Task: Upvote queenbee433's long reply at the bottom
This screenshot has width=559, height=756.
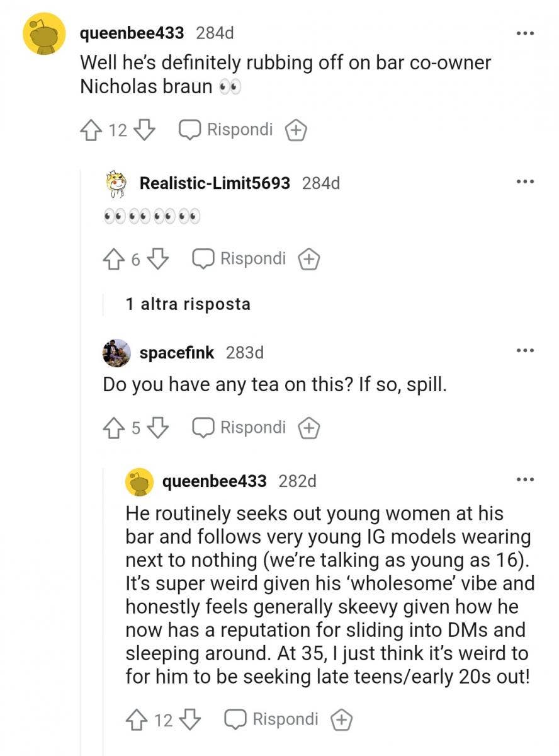Action: [x=137, y=719]
